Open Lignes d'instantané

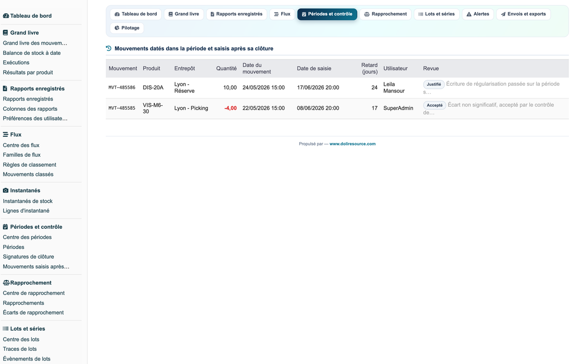(26, 211)
